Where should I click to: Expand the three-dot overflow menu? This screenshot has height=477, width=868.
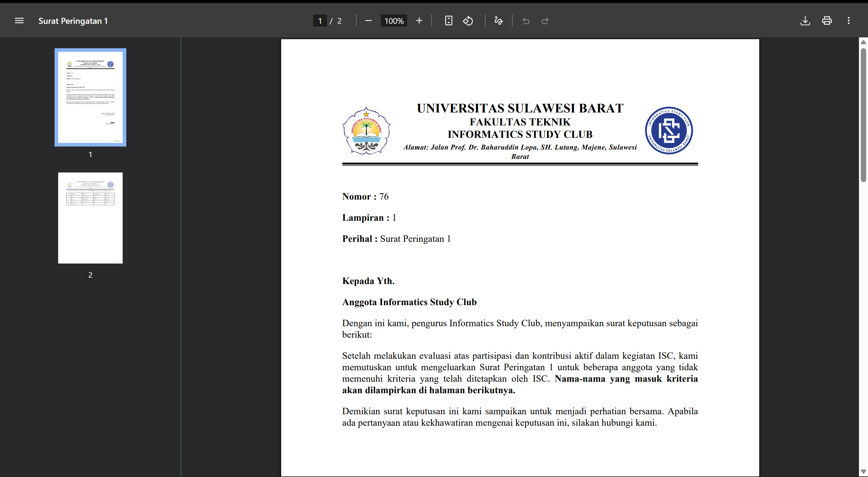click(848, 21)
